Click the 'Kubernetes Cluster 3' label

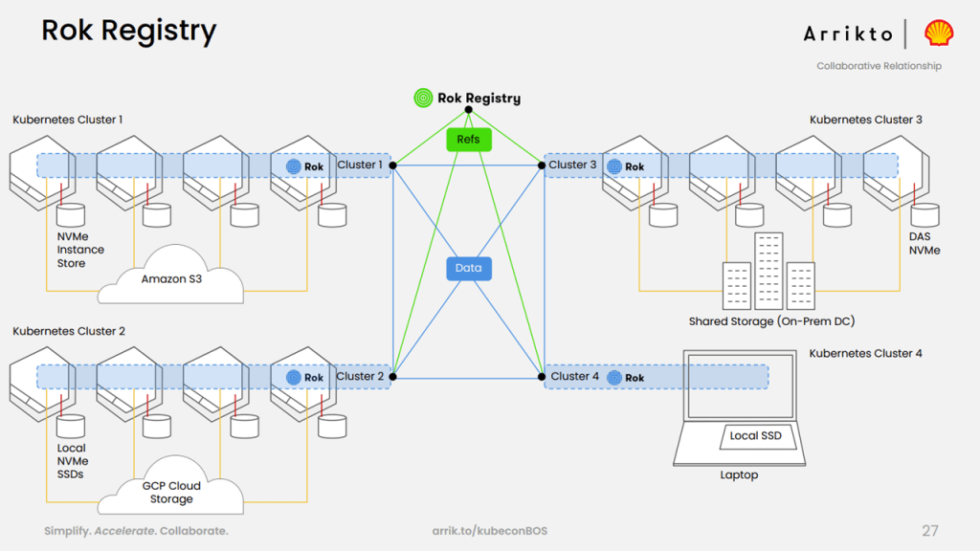click(x=865, y=120)
